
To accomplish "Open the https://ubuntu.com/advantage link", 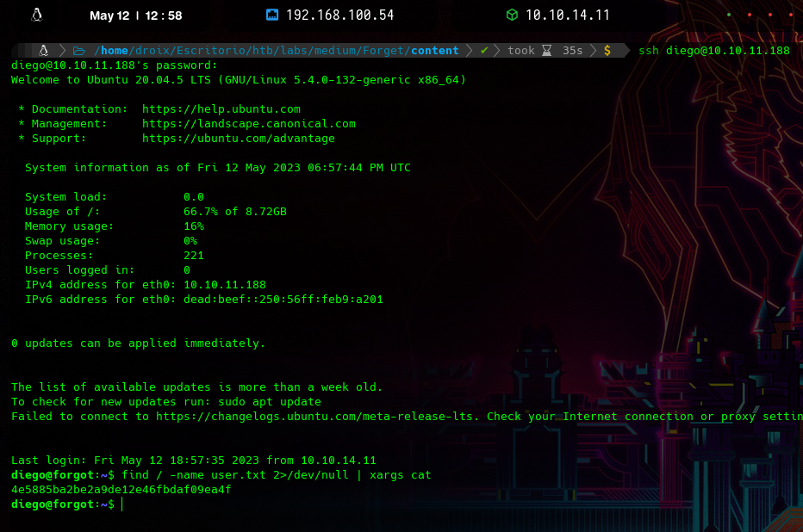I will click(x=238, y=139).
